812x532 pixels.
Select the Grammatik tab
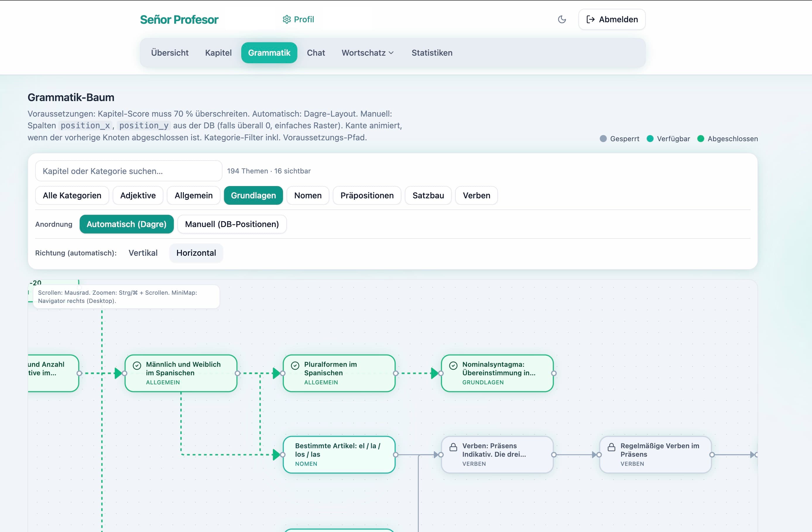click(269, 53)
